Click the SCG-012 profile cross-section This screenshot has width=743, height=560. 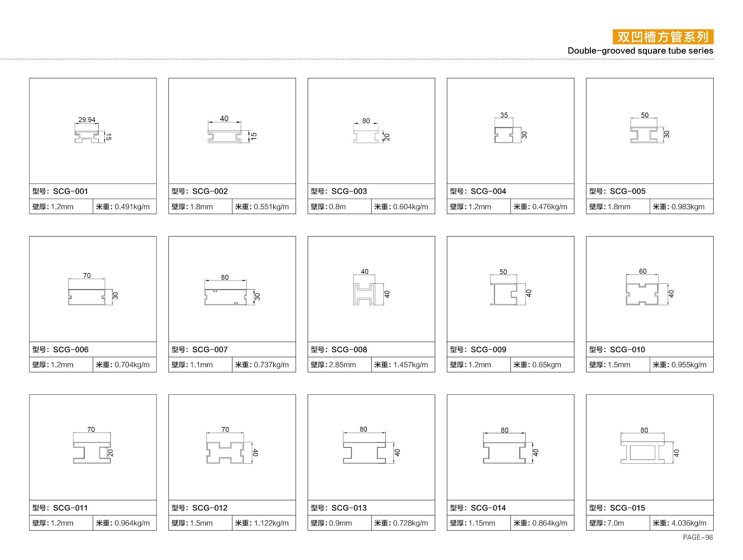pyautogui.click(x=225, y=453)
